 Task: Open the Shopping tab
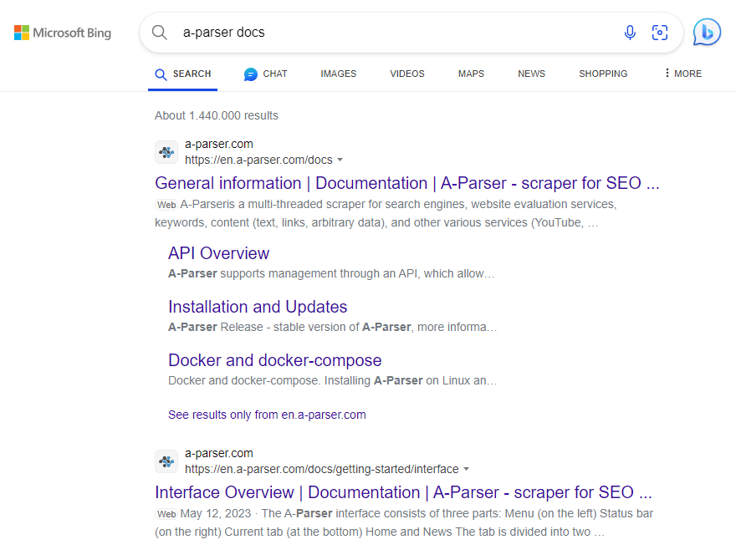pos(602,74)
